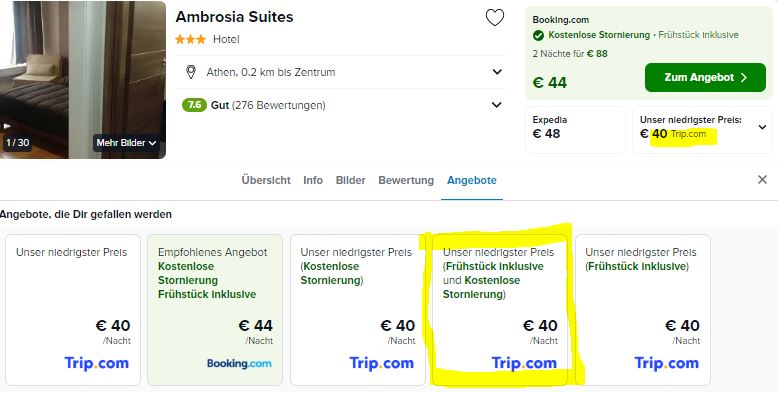
Task: Switch to the Übersicht tab
Action: click(266, 180)
